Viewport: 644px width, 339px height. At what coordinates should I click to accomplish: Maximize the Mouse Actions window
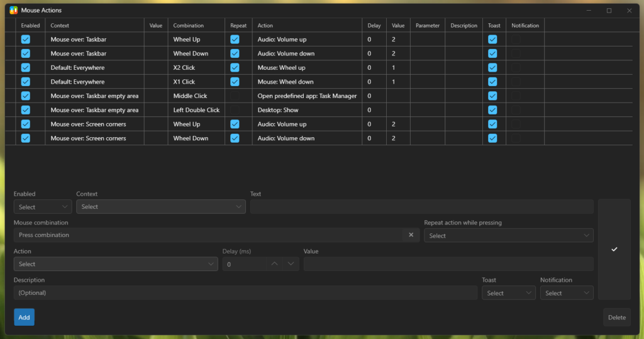tap(609, 11)
